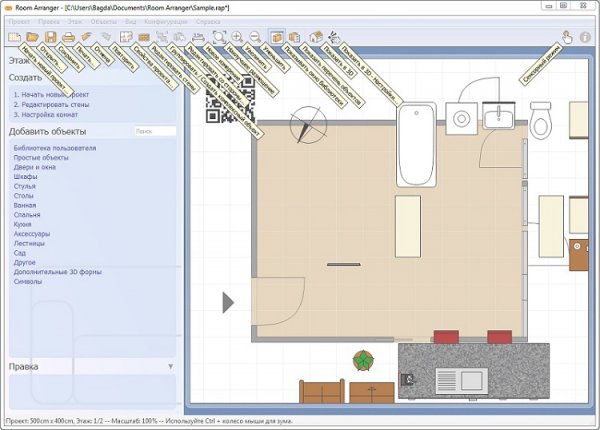Open the Правка menu
Screen dimensions: 600x430
click(x=49, y=22)
